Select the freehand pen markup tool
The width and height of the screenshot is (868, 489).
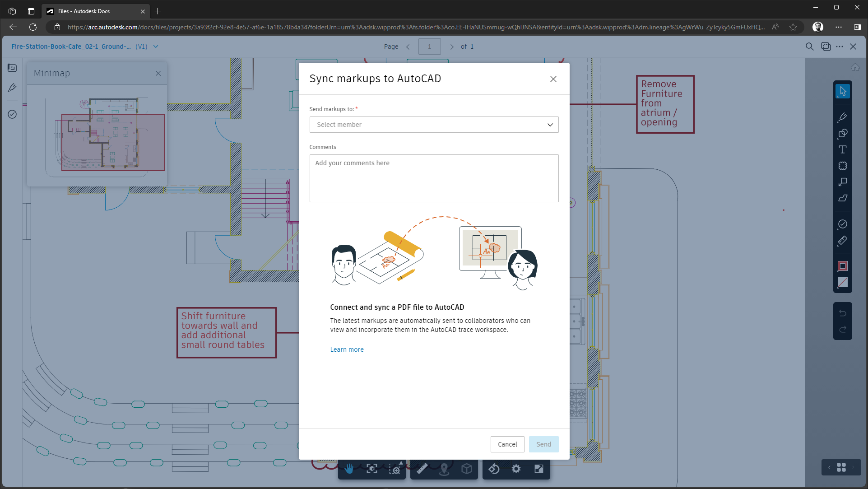842,117
